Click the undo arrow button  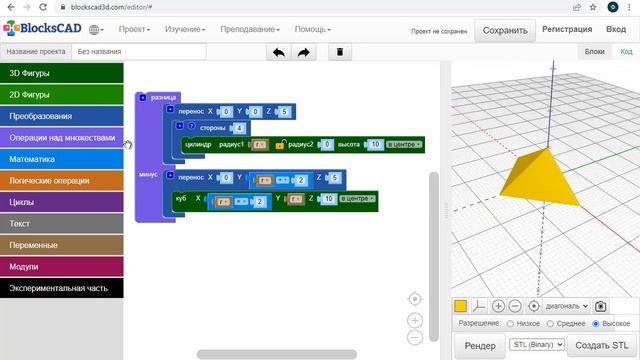click(x=279, y=52)
